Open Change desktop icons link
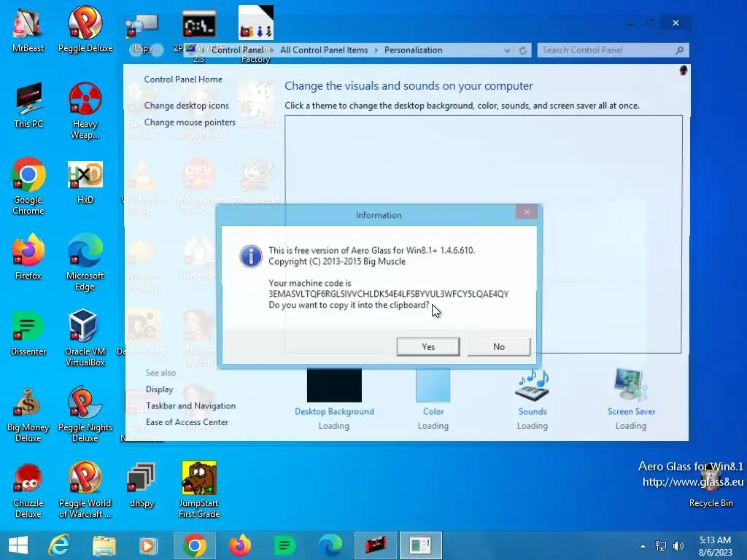 (x=187, y=106)
